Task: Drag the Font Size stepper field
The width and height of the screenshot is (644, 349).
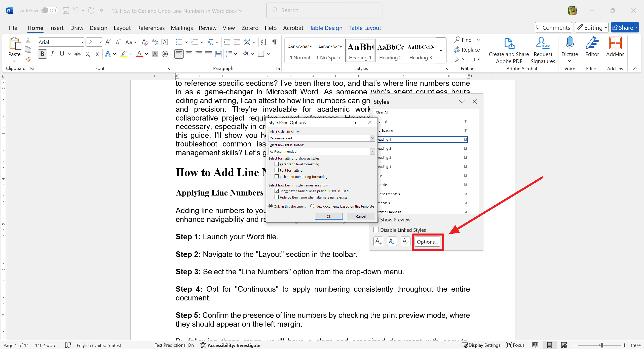Action: [x=94, y=42]
